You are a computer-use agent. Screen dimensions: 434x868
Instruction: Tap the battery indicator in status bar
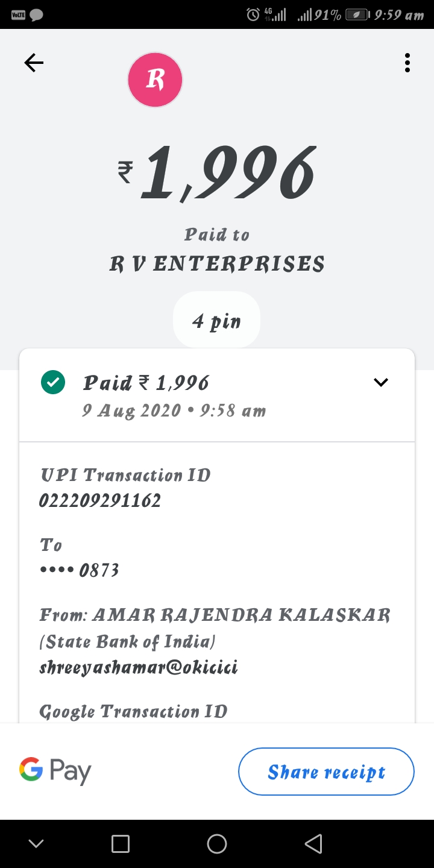[x=357, y=15]
